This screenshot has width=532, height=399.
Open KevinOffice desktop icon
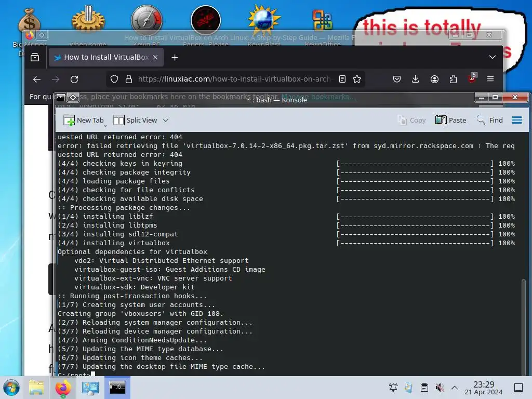[322, 20]
